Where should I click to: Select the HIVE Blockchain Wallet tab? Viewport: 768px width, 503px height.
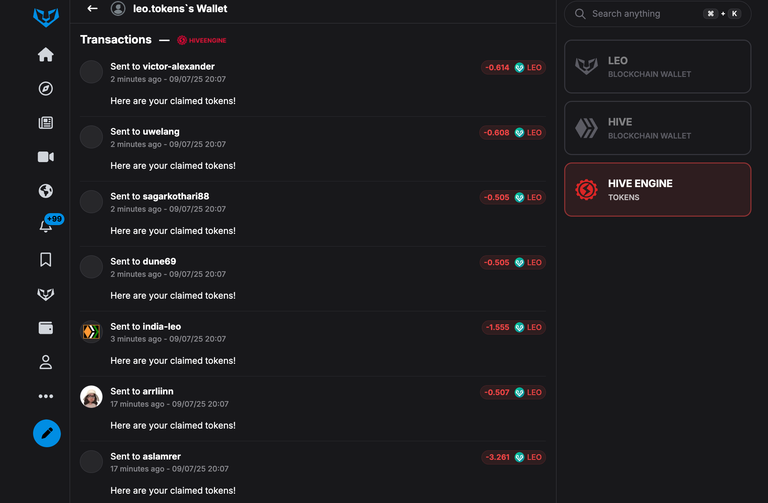[x=657, y=128]
